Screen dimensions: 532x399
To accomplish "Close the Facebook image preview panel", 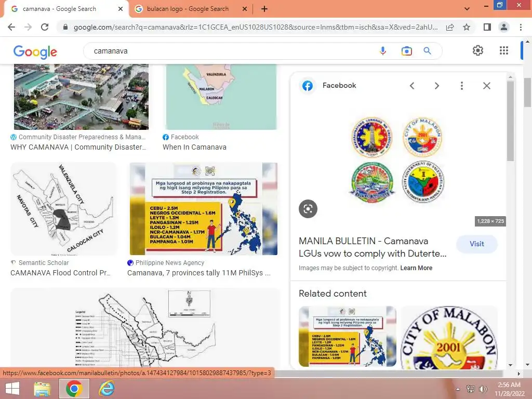I will click(x=486, y=86).
